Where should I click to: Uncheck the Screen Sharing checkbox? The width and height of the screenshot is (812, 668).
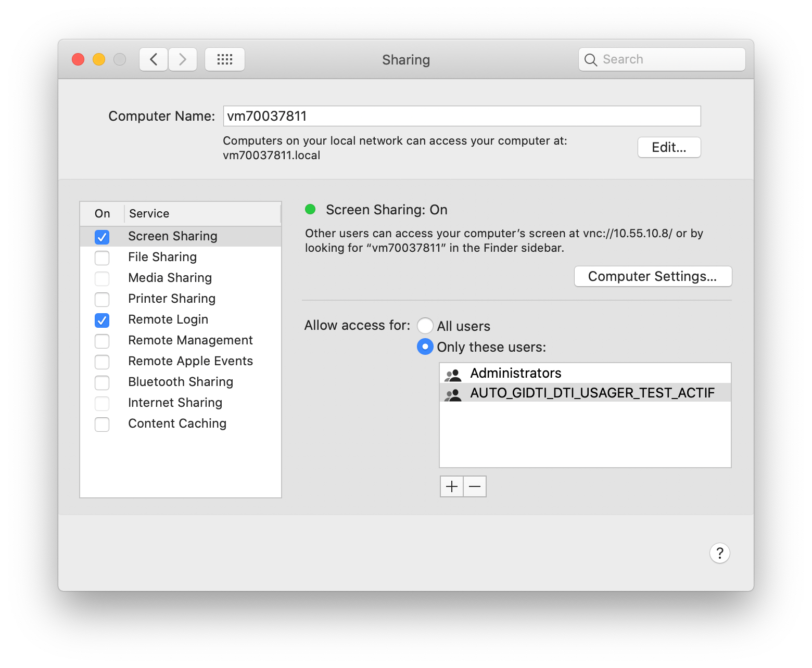coord(102,237)
